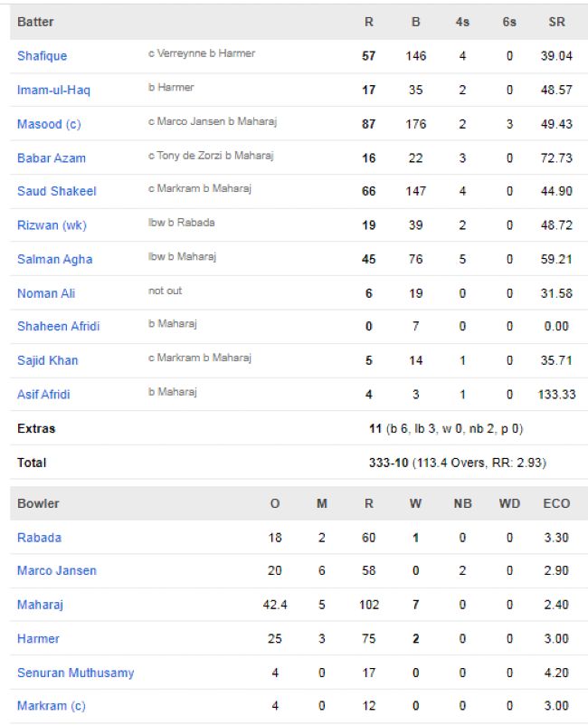Click Rizwan (wk) batter link
The width and height of the screenshot is (588, 726).
coord(52,225)
